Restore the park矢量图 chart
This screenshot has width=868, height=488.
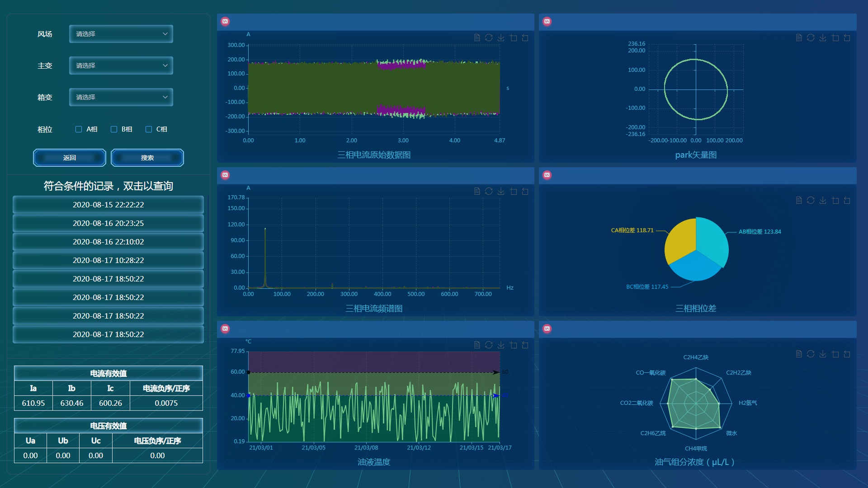tap(811, 38)
